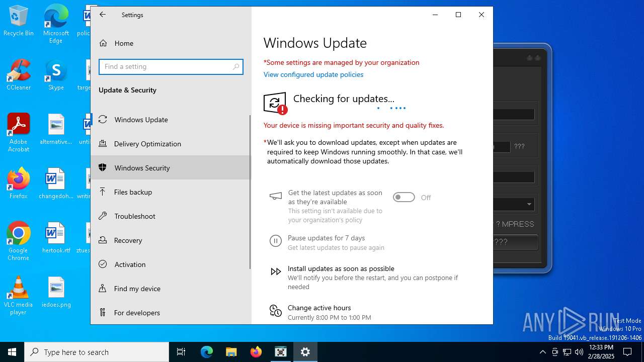Open Skype desktop shortcut
This screenshot has width=644, height=362.
(56, 75)
